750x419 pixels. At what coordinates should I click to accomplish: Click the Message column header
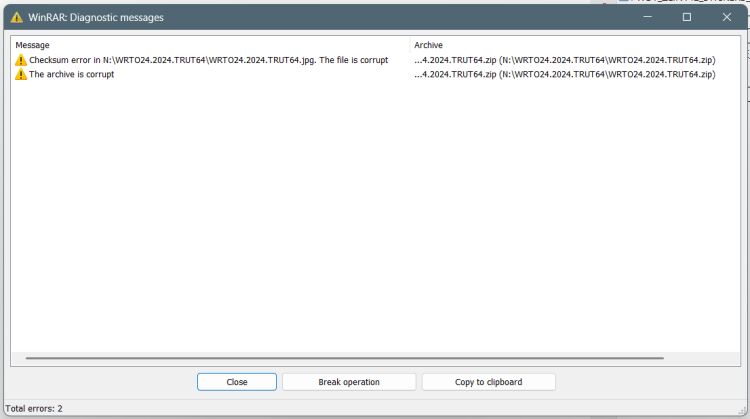[33, 45]
